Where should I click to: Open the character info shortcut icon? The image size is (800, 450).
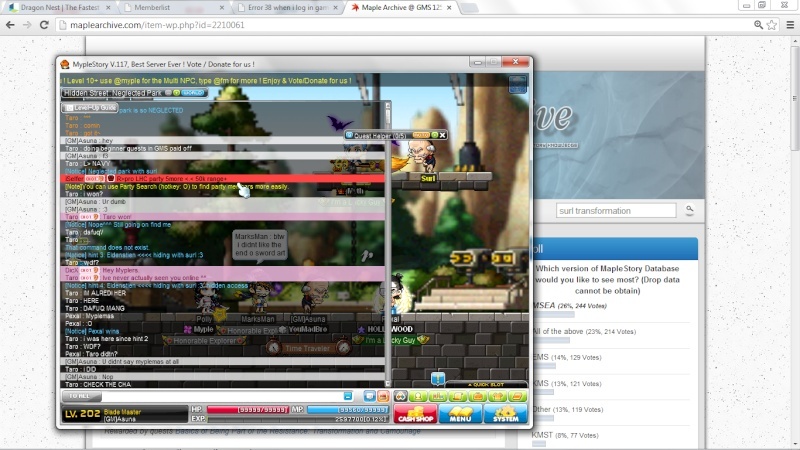418,396
